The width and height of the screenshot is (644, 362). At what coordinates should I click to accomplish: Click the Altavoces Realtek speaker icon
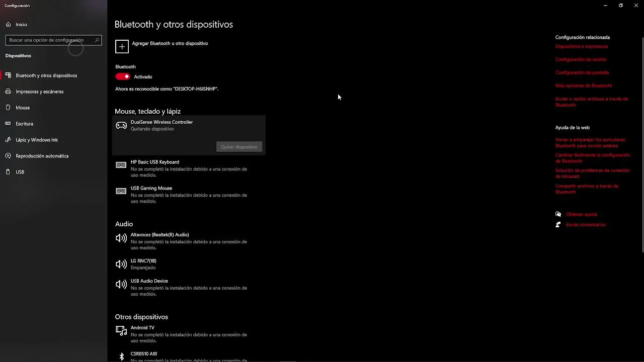(x=121, y=238)
